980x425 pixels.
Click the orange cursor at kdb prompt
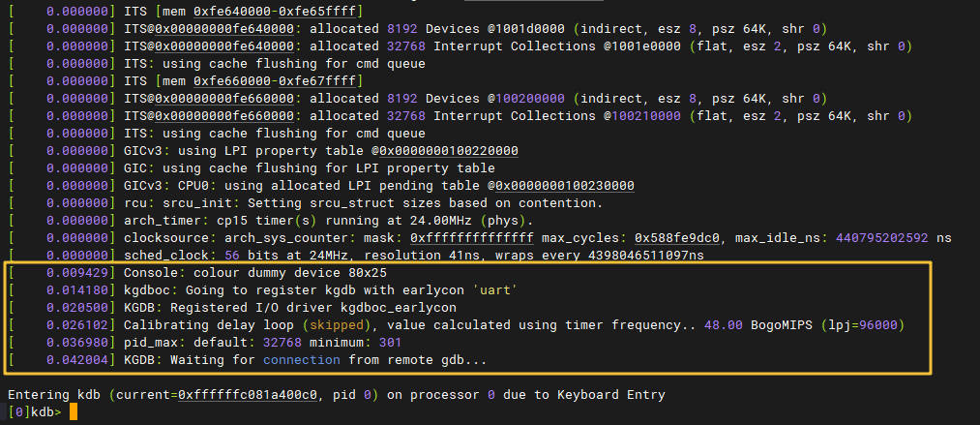74,413
